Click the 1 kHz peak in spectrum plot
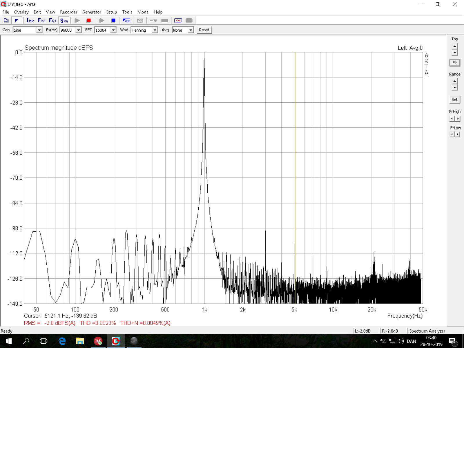Viewport: 464px width, 476px height. (204, 59)
